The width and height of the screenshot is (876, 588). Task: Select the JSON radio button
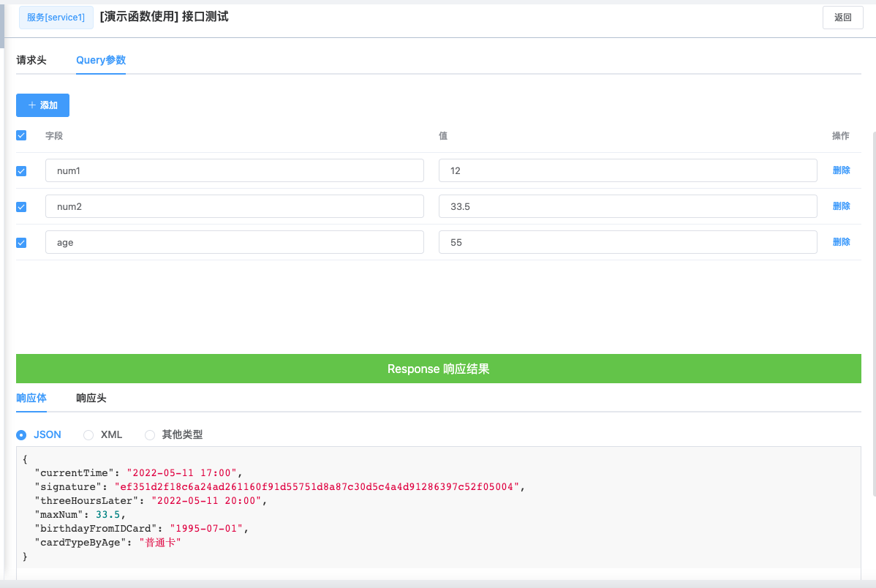click(21, 435)
